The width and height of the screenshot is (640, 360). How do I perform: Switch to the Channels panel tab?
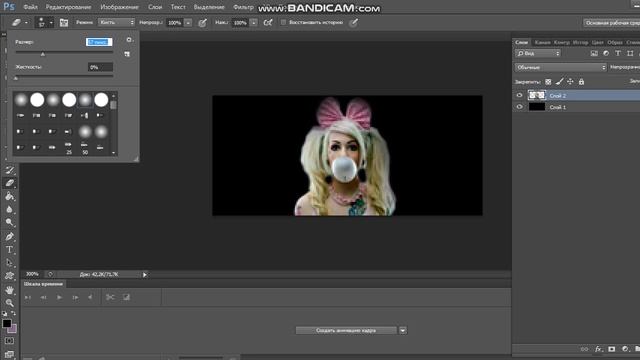coord(542,42)
